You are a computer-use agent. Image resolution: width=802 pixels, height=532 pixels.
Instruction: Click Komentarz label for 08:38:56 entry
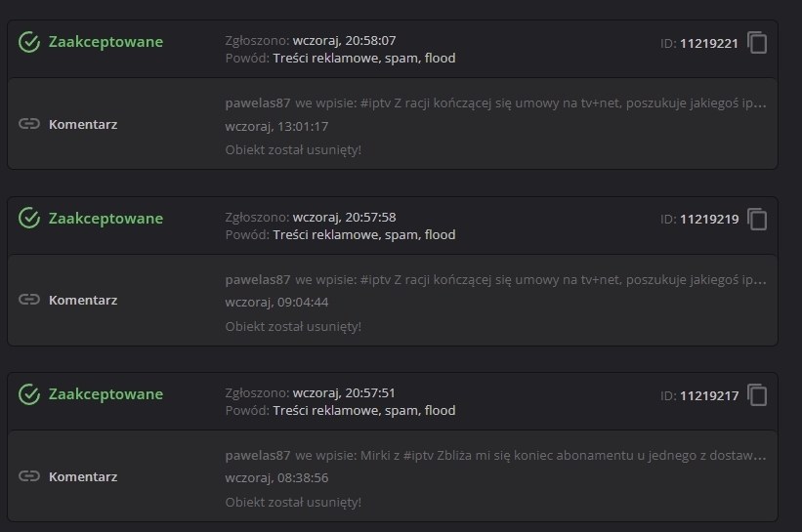(x=83, y=476)
